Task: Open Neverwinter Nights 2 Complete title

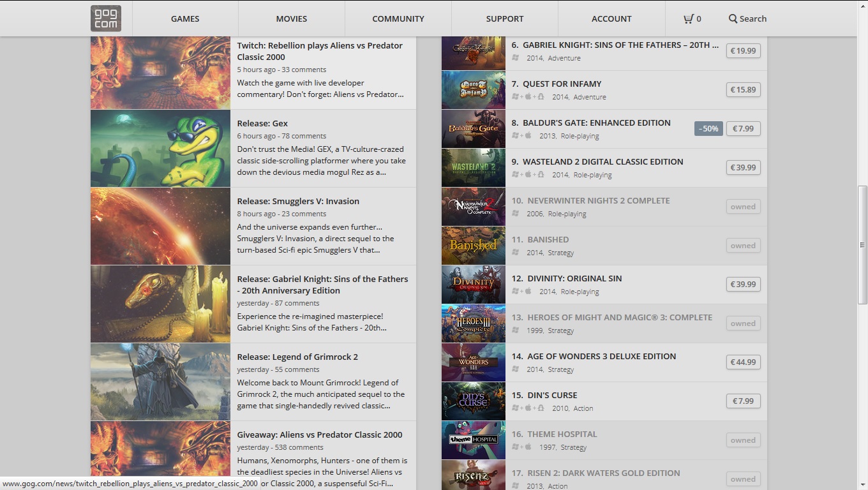Action: point(599,200)
